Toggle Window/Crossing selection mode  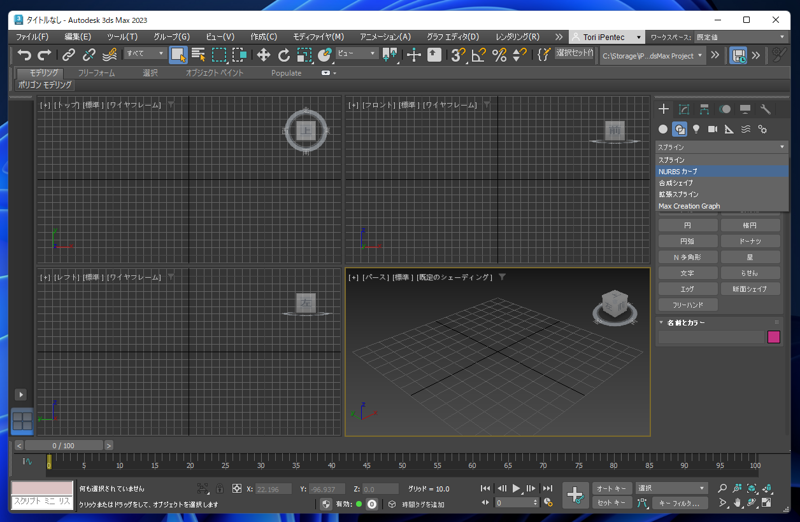(x=239, y=55)
